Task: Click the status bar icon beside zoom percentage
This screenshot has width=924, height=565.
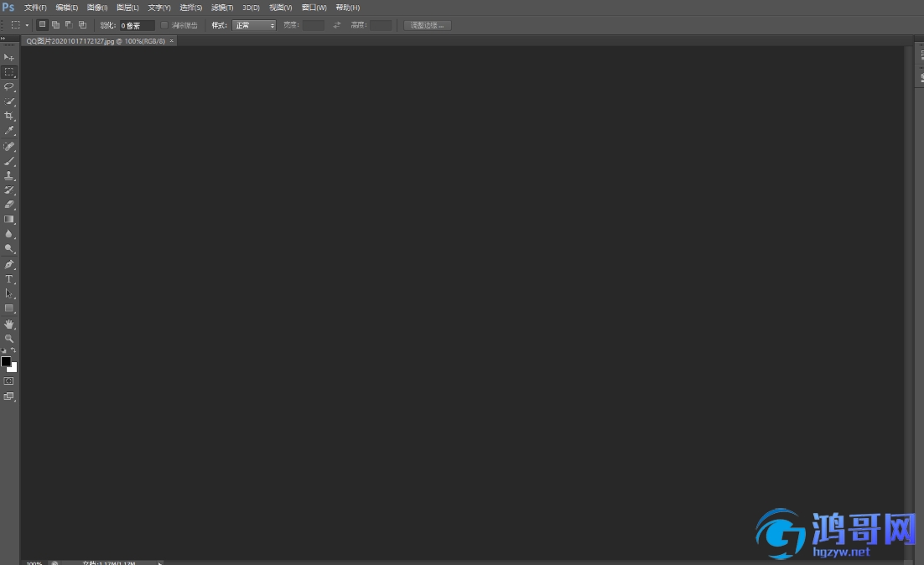Action: pyautogui.click(x=55, y=562)
